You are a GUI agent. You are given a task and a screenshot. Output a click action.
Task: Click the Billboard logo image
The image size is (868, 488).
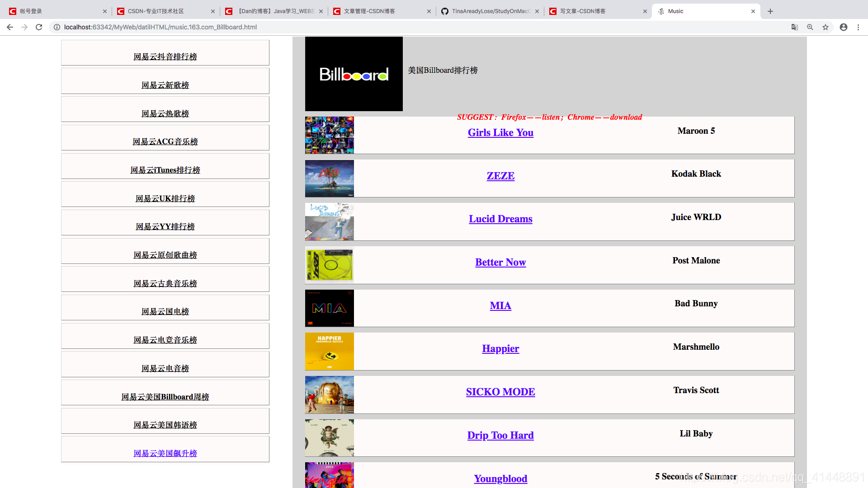click(x=354, y=74)
